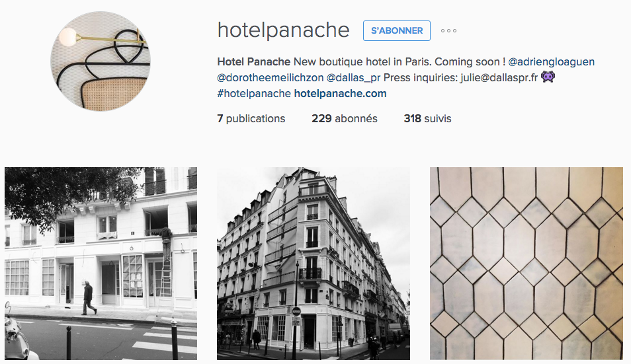The height and width of the screenshot is (364, 631).
Task: Open the three-dots profile options menu
Action: [x=448, y=30]
